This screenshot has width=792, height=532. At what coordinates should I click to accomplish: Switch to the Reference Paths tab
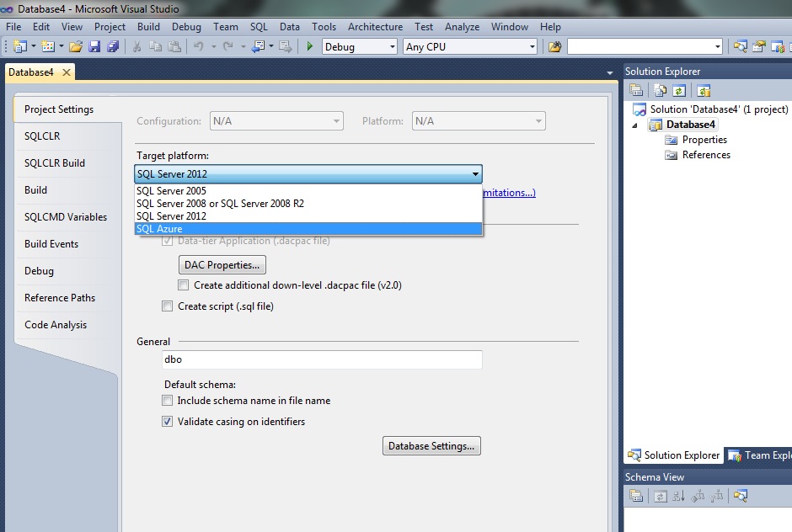tap(60, 298)
